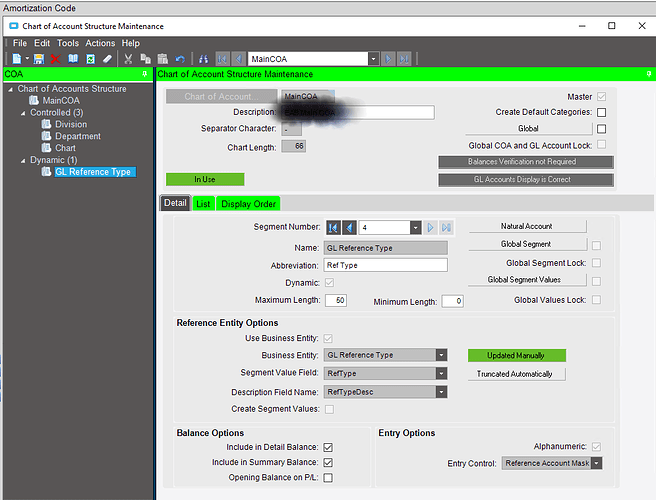656x500 pixels.
Task: Go to previous Segment Number
Action: (349, 228)
